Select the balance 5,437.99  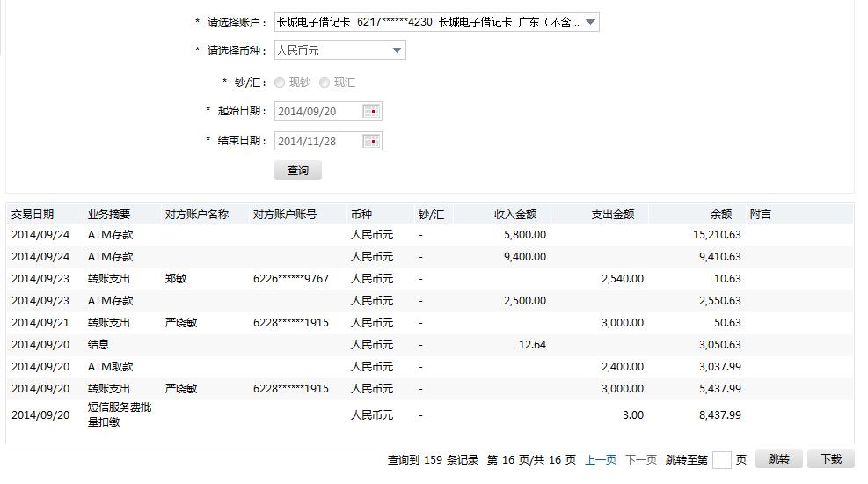pos(719,389)
